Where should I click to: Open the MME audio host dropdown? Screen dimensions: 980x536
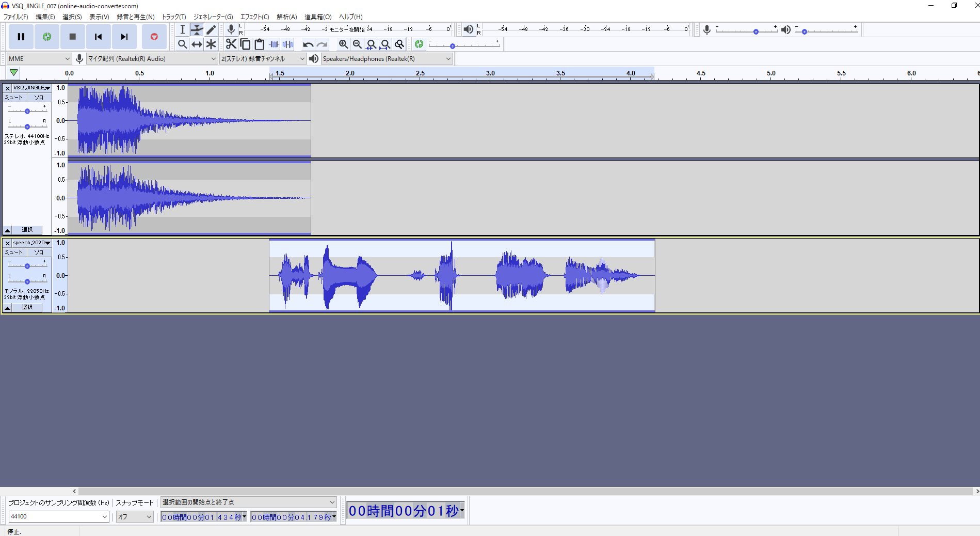[39, 58]
